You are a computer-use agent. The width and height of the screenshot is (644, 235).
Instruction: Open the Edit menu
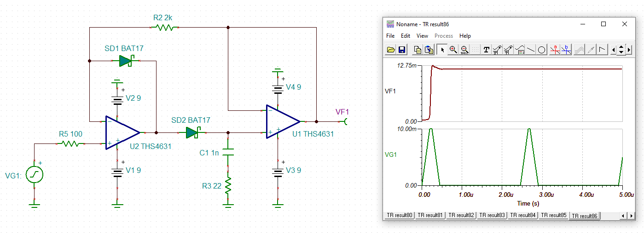[405, 36]
